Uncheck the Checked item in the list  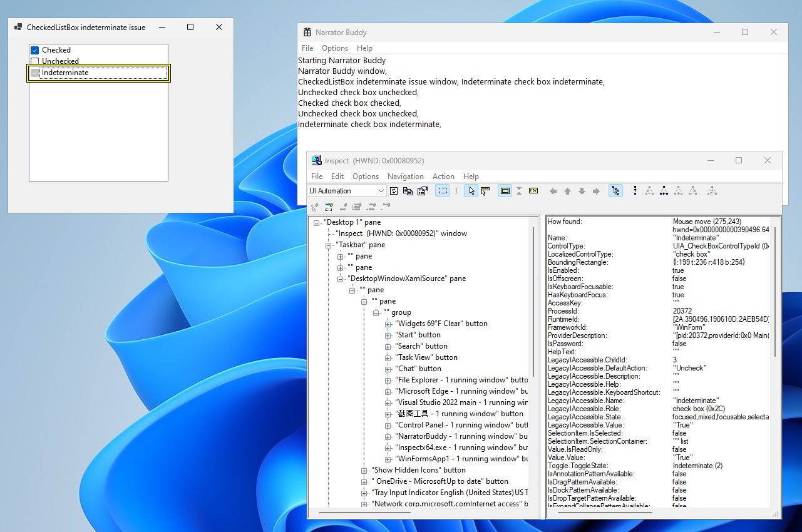coord(34,49)
